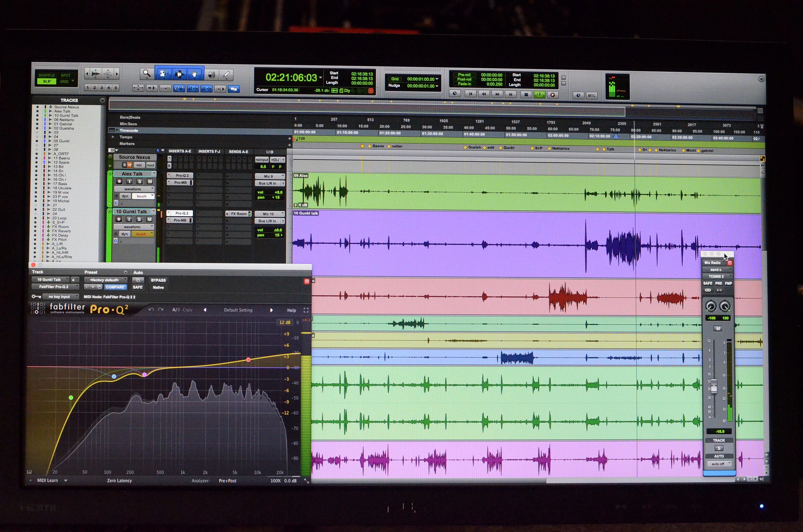This screenshot has width=803, height=532.
Task: Go to next preset in Pro-Q 2
Action: (x=271, y=310)
